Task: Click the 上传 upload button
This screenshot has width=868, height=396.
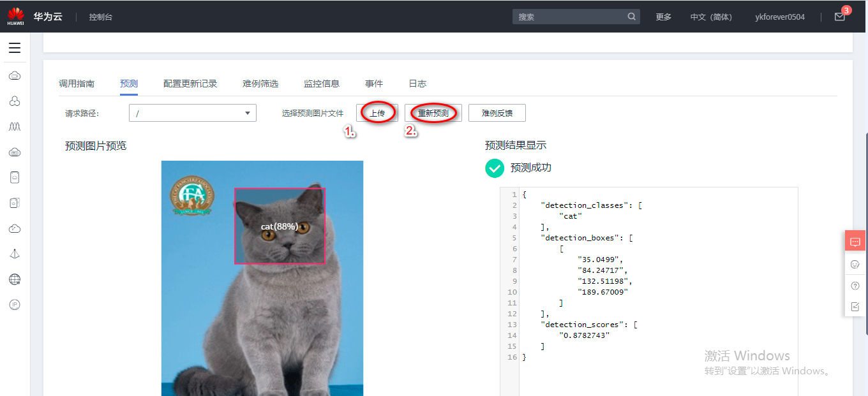Action: tap(377, 112)
